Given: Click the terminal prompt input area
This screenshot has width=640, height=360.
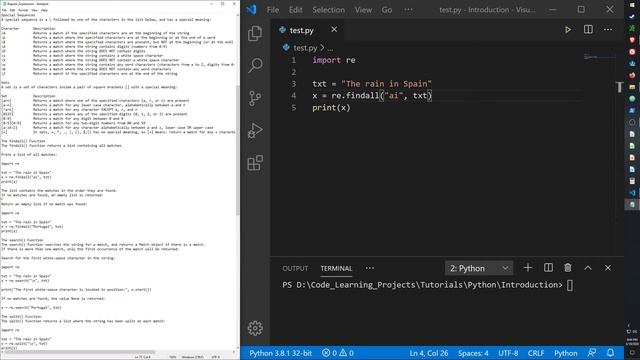Looking at the screenshot, I should coord(570,285).
